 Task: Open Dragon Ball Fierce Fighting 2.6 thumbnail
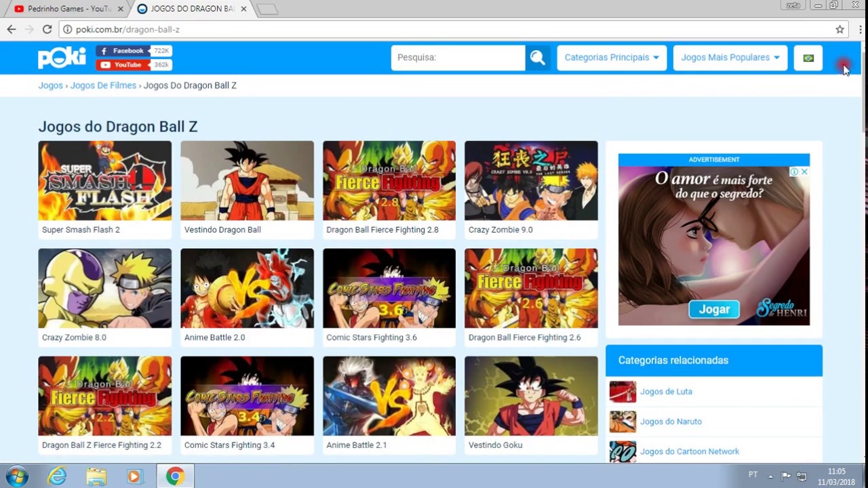pyautogui.click(x=531, y=288)
